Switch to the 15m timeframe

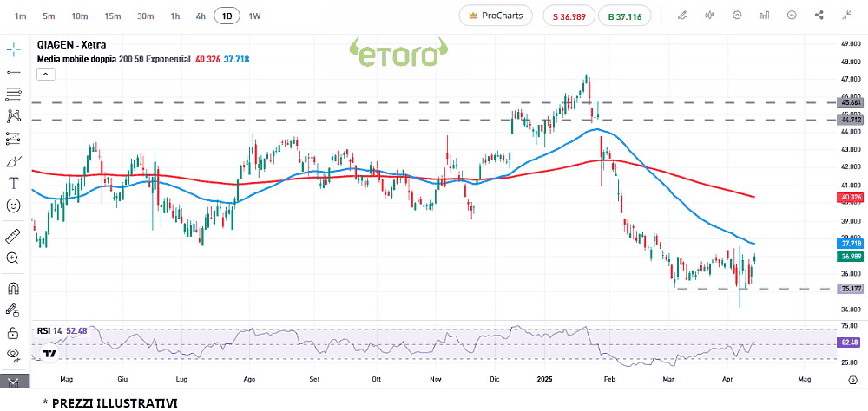pos(112,16)
